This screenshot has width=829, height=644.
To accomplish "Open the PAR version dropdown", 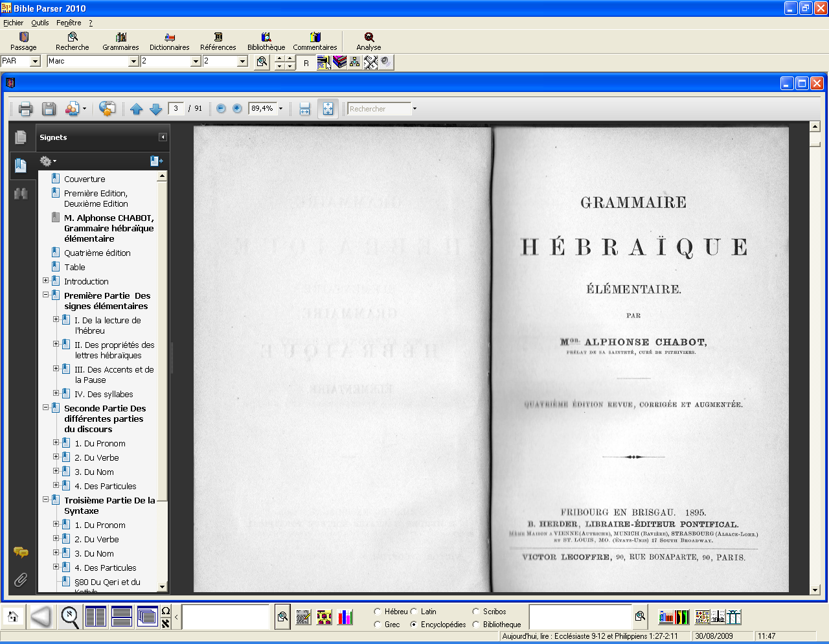I will [x=35, y=61].
